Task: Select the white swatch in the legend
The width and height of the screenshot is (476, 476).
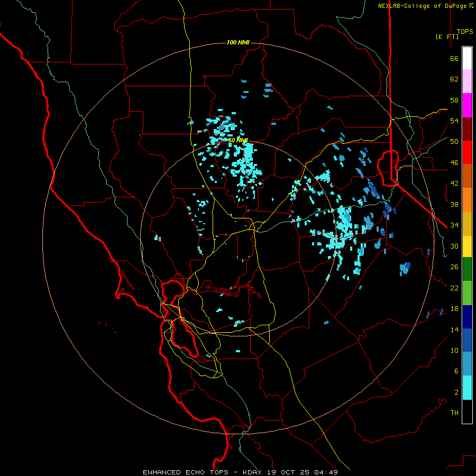Action: pyautogui.click(x=467, y=58)
